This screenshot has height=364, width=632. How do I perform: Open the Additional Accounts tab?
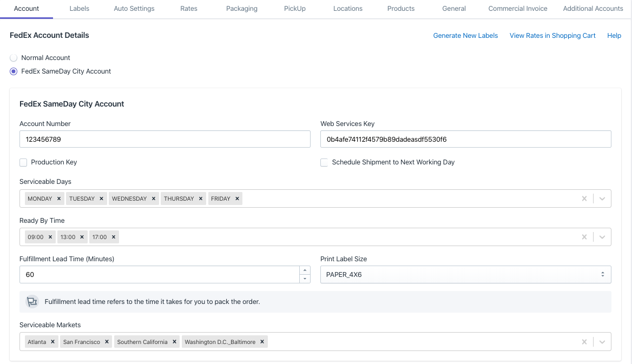point(593,9)
